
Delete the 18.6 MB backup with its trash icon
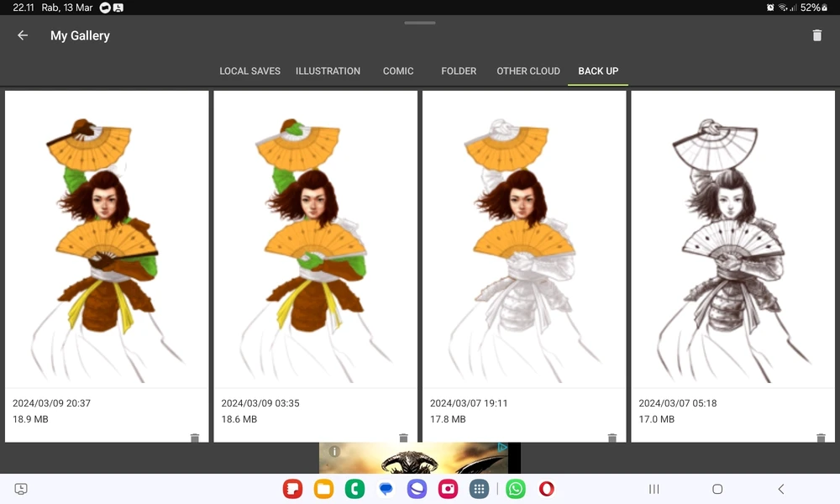[x=403, y=438]
